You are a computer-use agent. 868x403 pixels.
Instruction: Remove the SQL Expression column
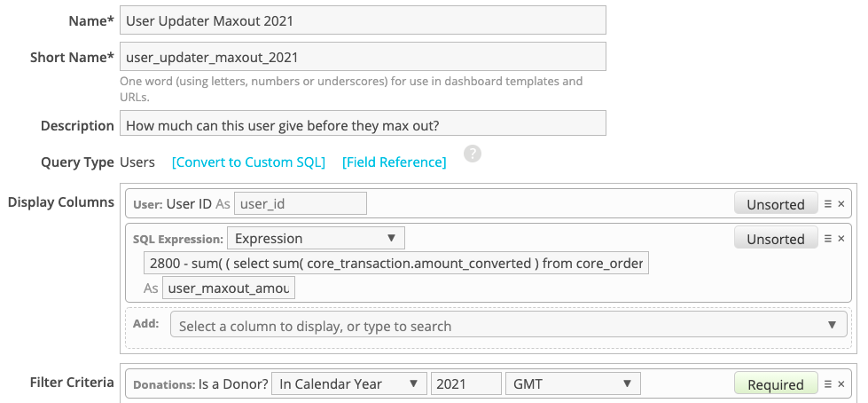841,239
